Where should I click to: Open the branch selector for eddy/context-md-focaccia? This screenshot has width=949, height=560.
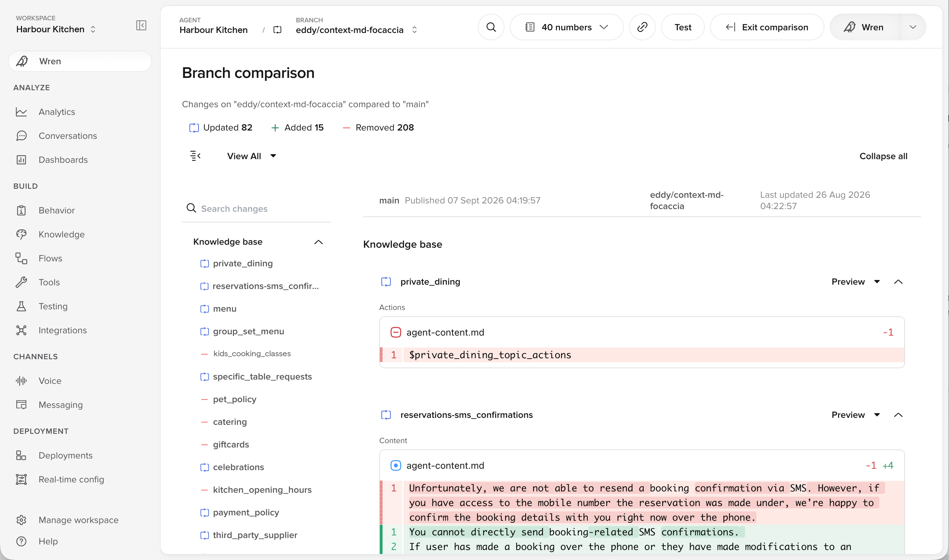357,30
